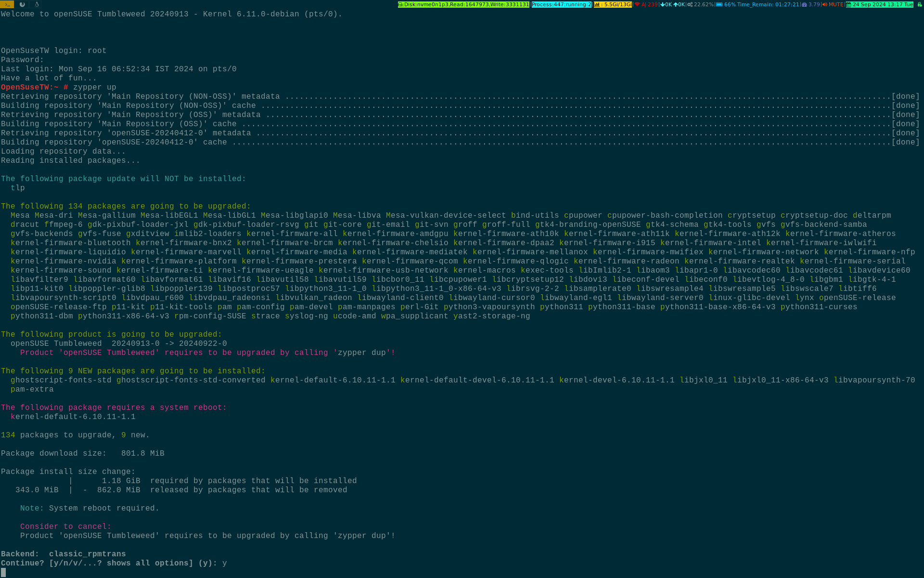This screenshot has width=924, height=578.
Task: Click 'Loading repository data...' line
Action: [64, 151]
